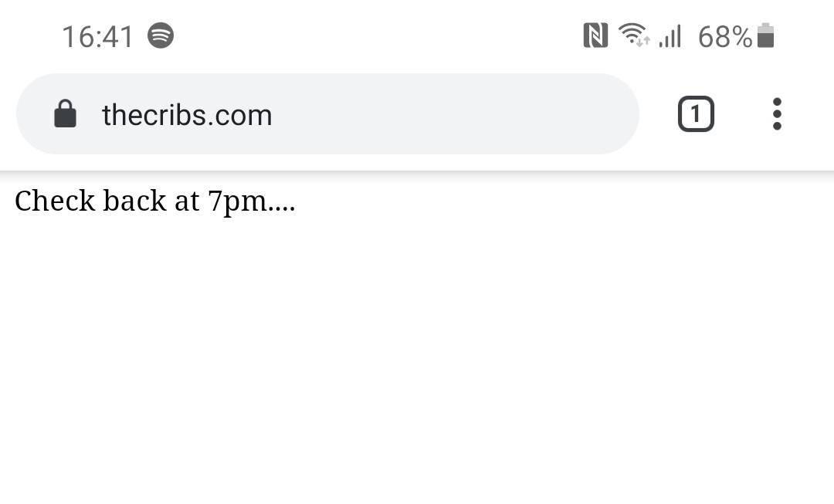Tap the Wi-Fi icon in the status bar

pos(636,35)
